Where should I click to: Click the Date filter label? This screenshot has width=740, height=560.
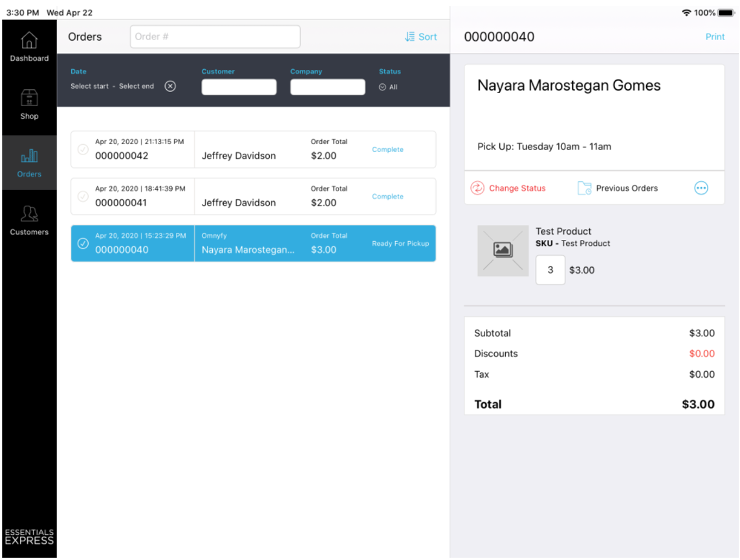[x=78, y=72]
